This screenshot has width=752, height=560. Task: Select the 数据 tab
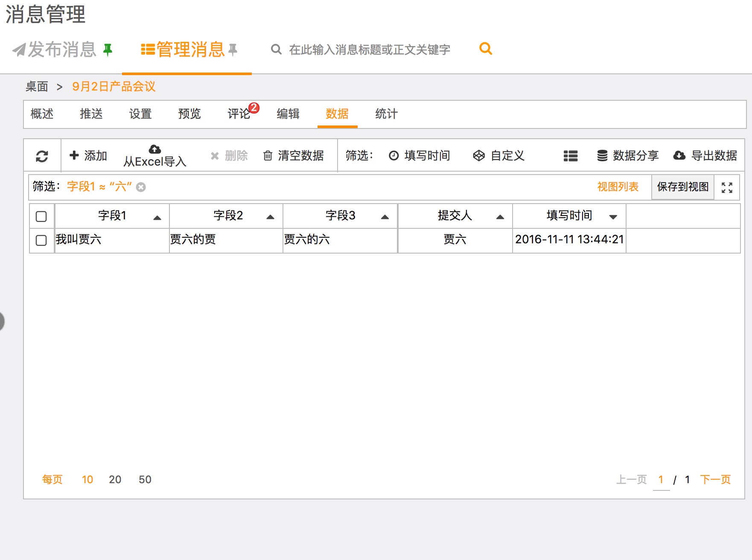pos(337,114)
